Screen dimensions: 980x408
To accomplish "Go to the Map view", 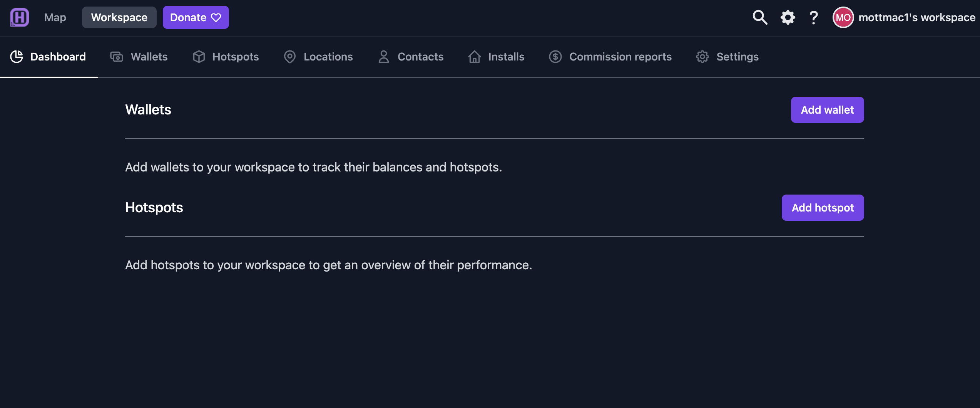I will tap(55, 17).
